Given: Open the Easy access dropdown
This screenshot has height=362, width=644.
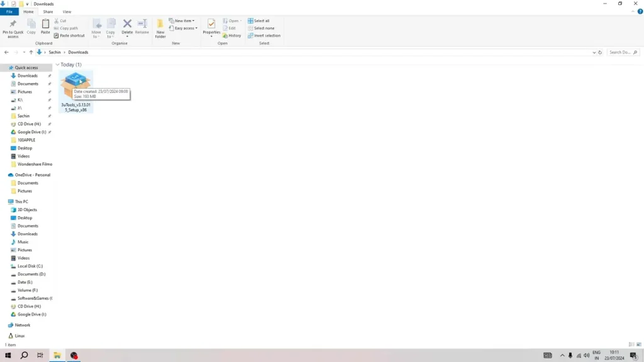Looking at the screenshot, I should (183, 28).
